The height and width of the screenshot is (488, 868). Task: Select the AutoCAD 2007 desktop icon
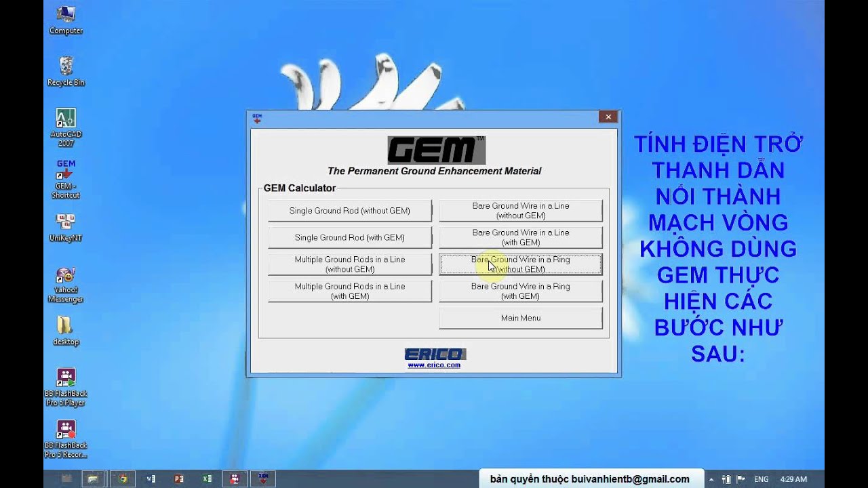[66, 127]
